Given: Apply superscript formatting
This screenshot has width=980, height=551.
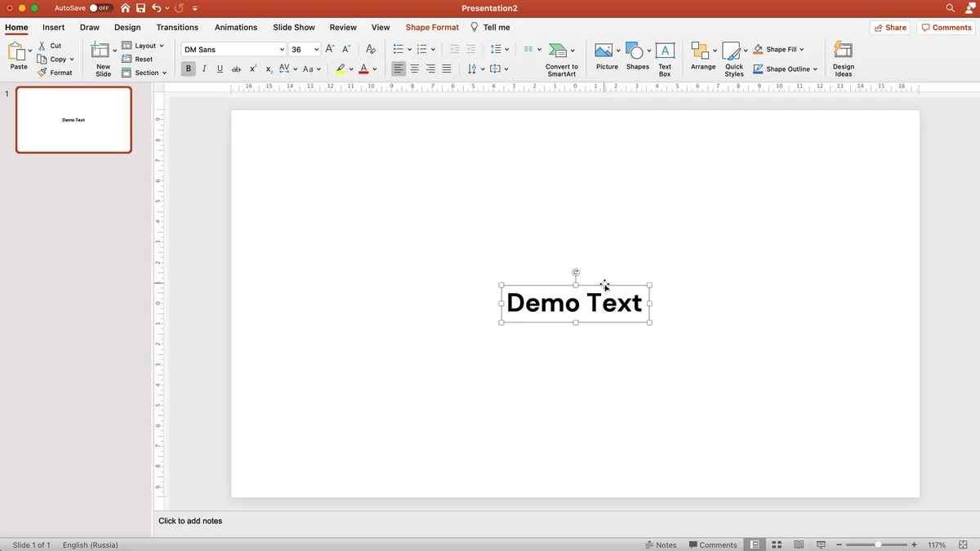Looking at the screenshot, I should (x=253, y=69).
